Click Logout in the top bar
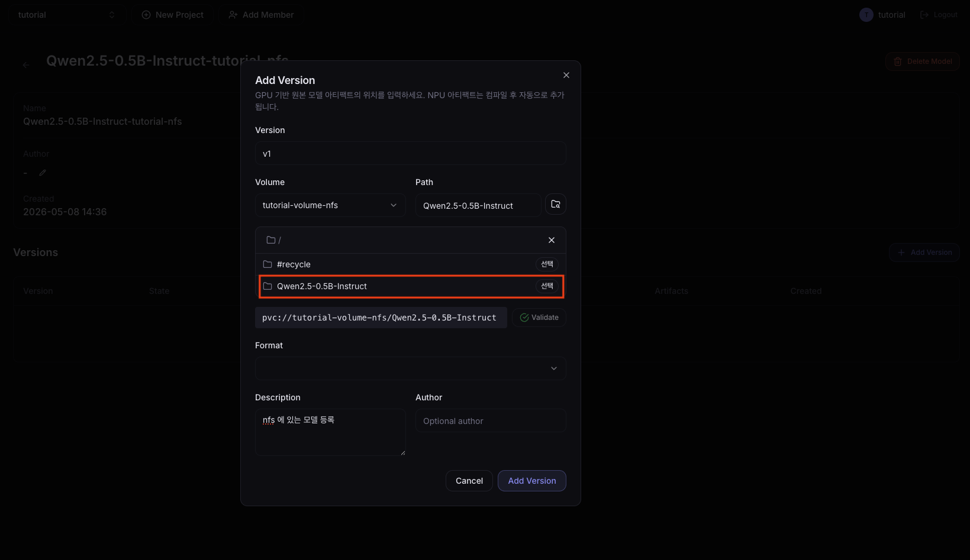The height and width of the screenshot is (560, 970). pos(939,15)
